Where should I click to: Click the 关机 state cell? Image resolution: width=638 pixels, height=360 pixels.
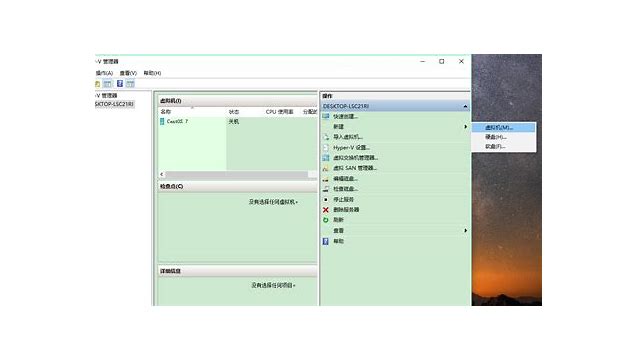(x=234, y=121)
